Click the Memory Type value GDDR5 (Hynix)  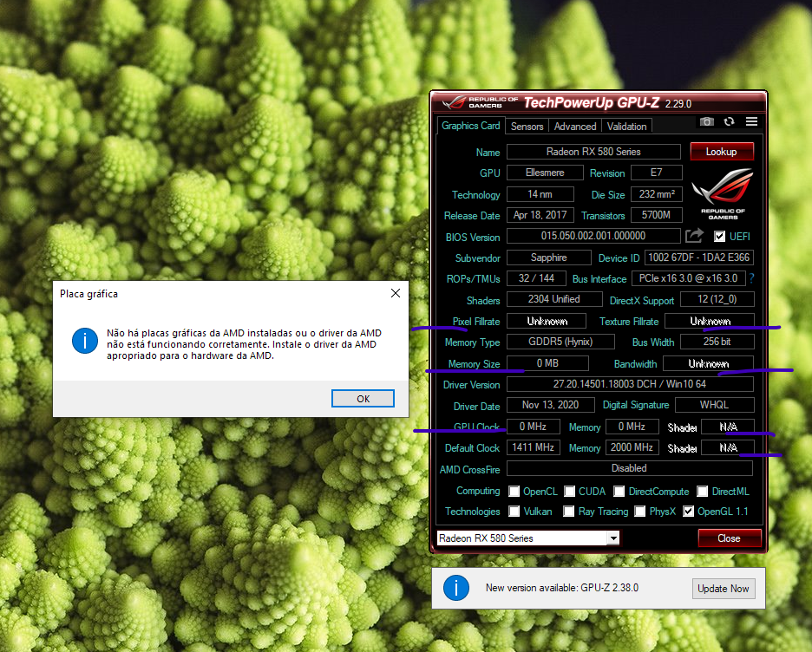click(560, 342)
